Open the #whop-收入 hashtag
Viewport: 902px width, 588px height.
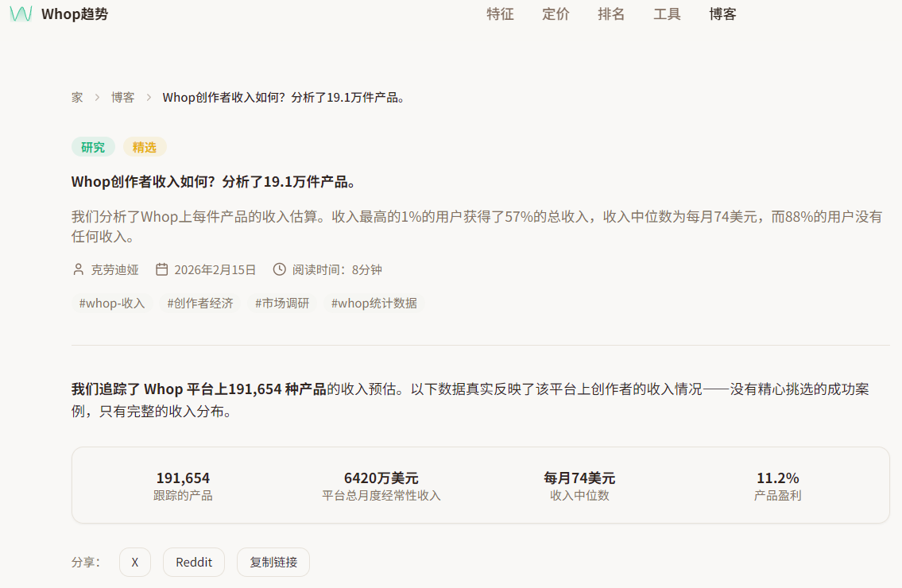click(111, 304)
